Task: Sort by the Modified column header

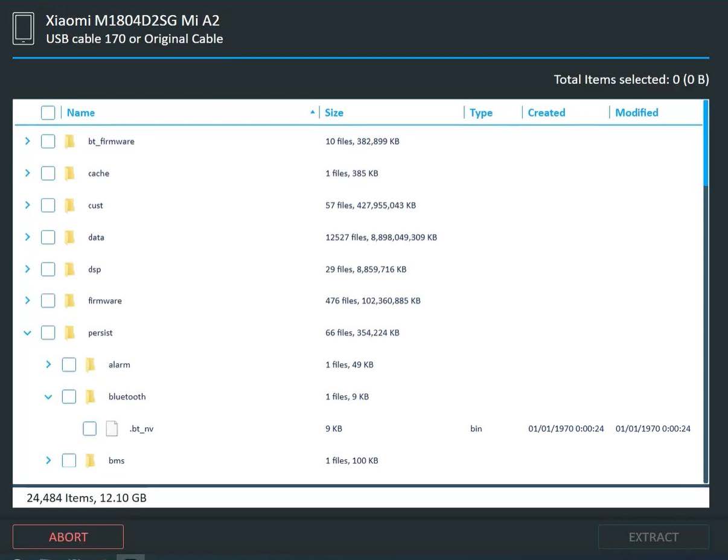Action: click(x=636, y=113)
